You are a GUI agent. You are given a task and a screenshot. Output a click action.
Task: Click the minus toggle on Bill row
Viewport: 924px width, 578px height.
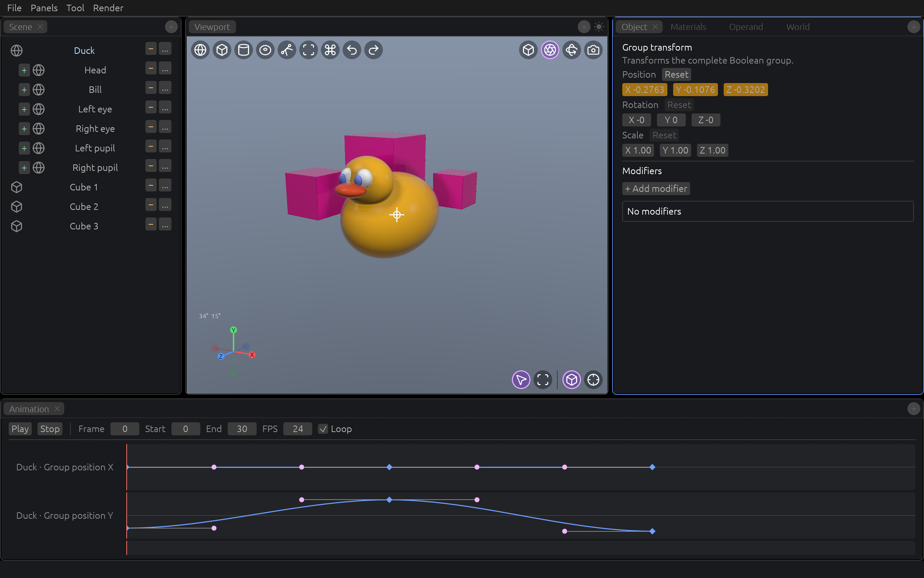point(151,88)
